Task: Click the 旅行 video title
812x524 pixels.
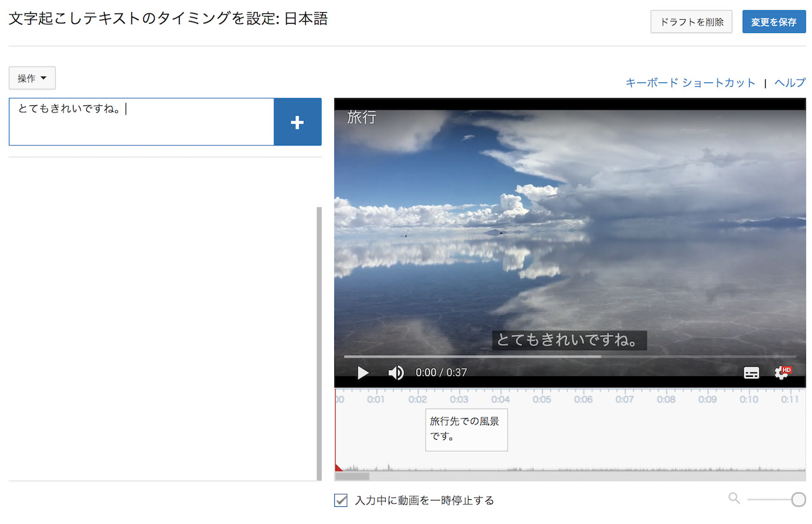Action: (x=362, y=117)
